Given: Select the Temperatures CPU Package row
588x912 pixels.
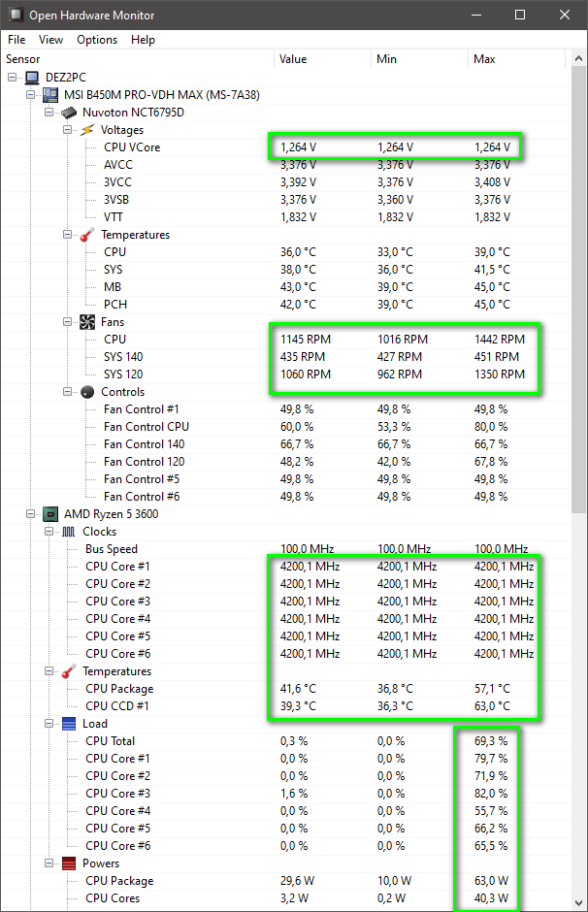Looking at the screenshot, I should point(285,689).
